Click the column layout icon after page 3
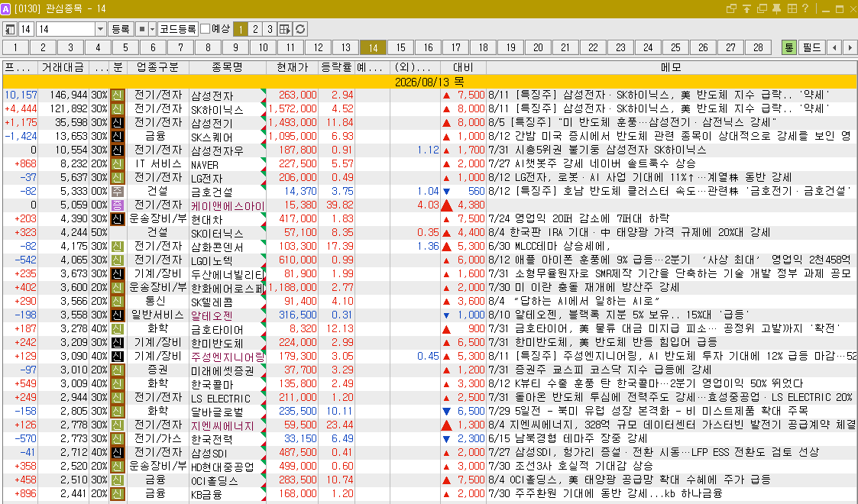Image resolution: width=858 pixels, height=504 pixels. (x=284, y=29)
